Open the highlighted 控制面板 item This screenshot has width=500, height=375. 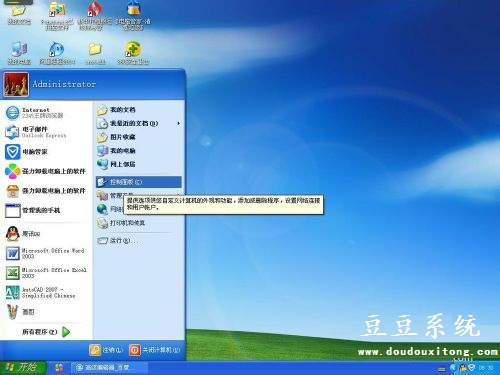coord(139,182)
